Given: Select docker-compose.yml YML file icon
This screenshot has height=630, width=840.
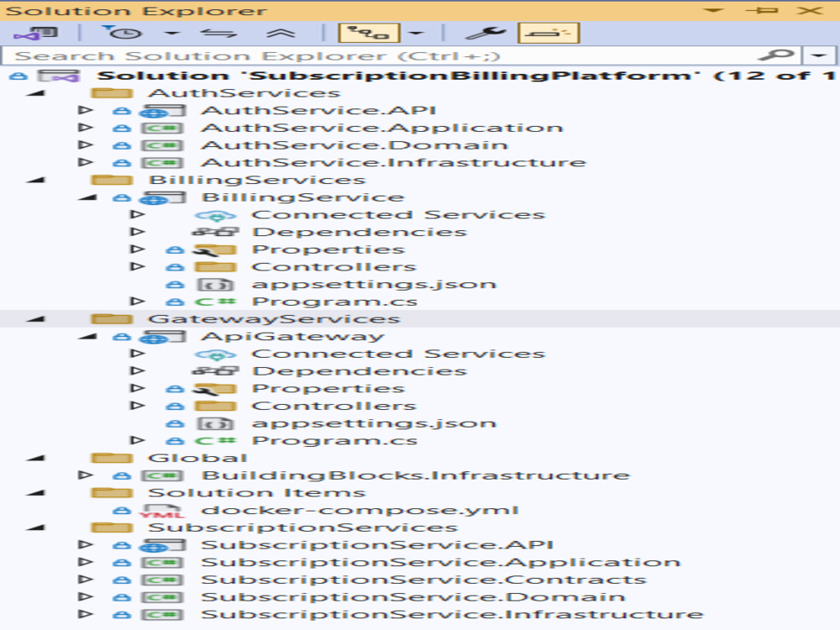Looking at the screenshot, I should [162, 511].
